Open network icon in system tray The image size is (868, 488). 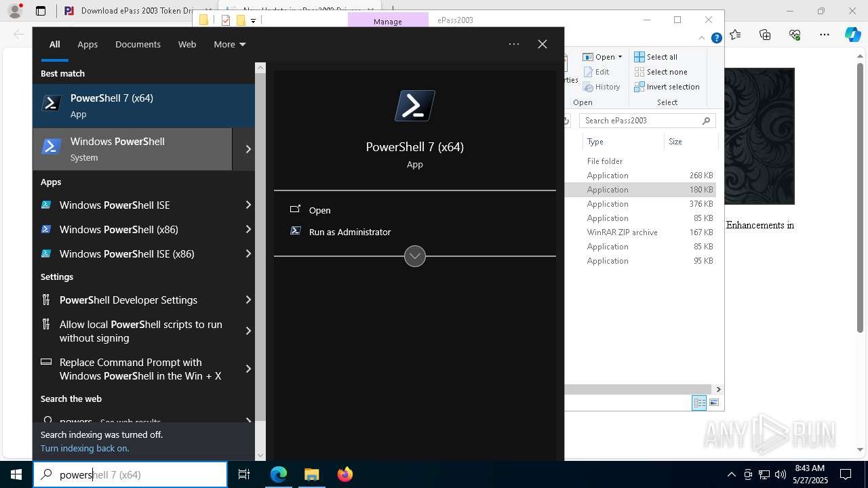[x=764, y=474]
